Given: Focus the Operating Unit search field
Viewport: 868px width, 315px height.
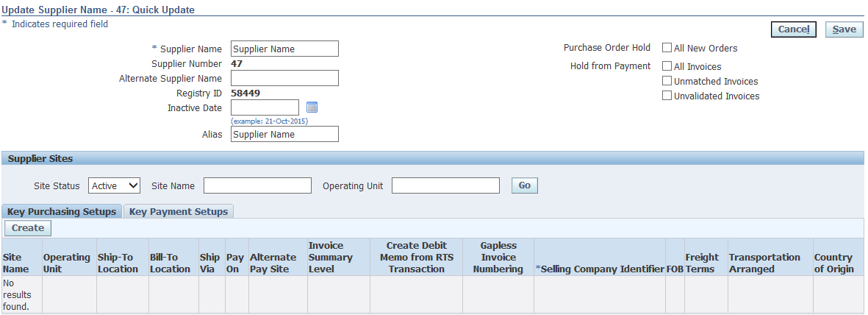Looking at the screenshot, I should pyautogui.click(x=445, y=185).
